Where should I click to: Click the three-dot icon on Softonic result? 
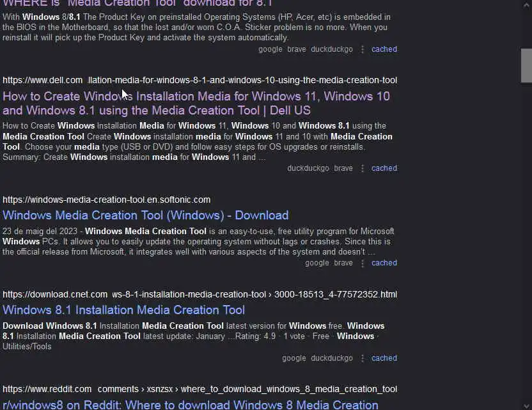[x=363, y=263]
